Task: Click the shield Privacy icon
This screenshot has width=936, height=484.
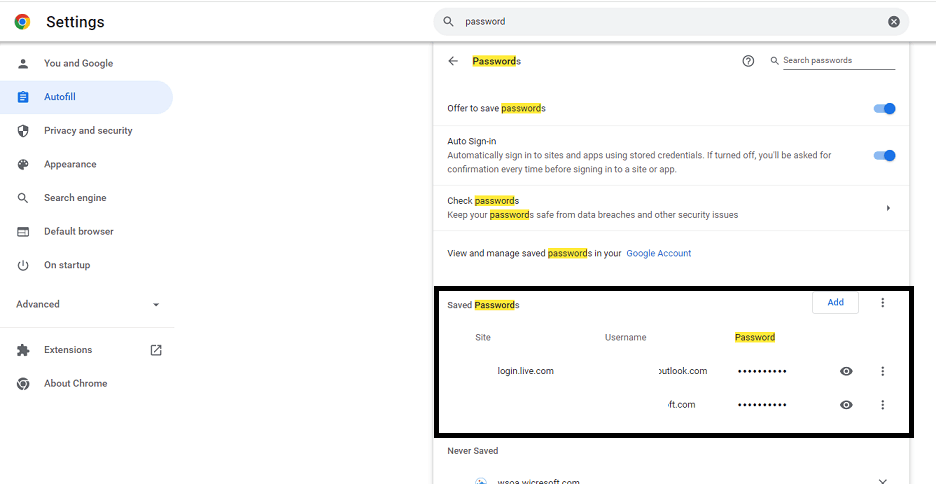Action: (x=23, y=131)
